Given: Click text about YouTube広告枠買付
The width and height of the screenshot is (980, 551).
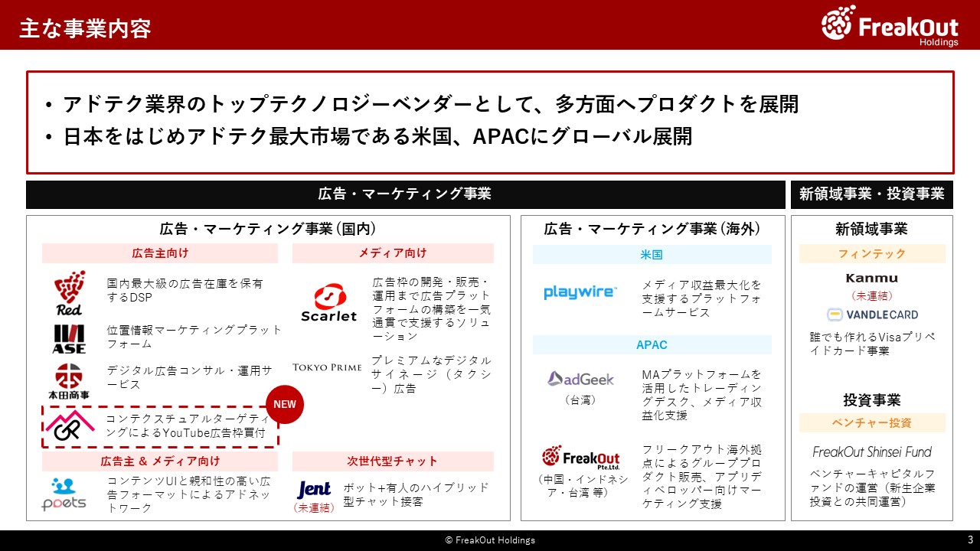Looking at the screenshot, I should (x=188, y=426).
